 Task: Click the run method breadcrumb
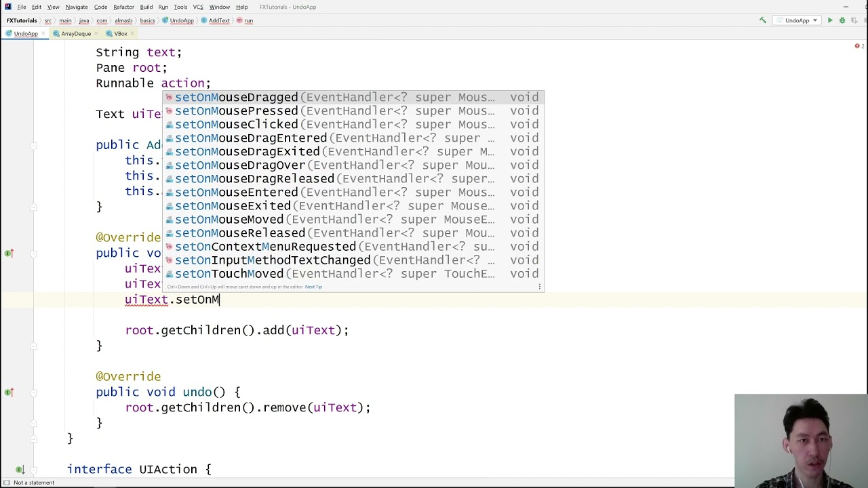(245, 20)
